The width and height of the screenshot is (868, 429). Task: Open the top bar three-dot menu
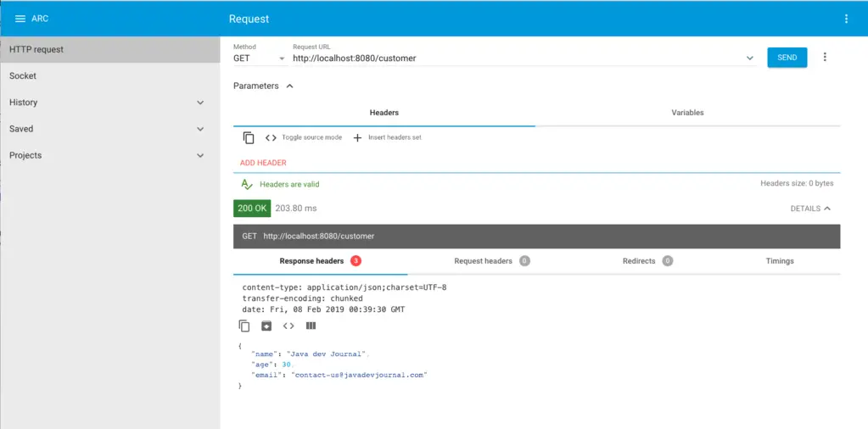[846, 19]
